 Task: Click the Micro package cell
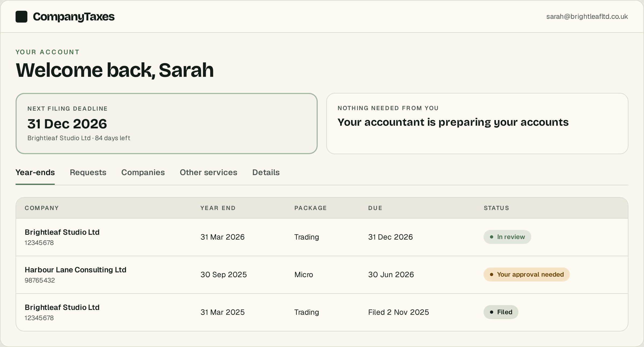(x=304, y=274)
